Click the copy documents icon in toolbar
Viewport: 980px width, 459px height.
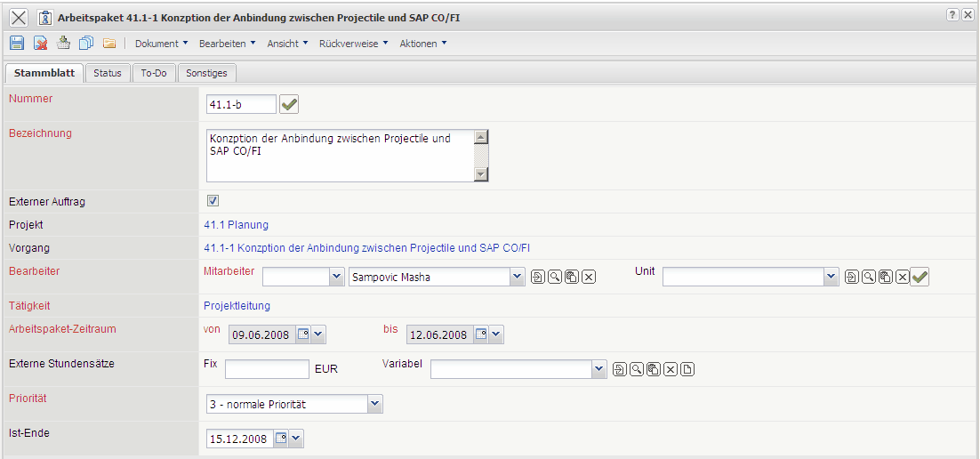click(x=86, y=43)
